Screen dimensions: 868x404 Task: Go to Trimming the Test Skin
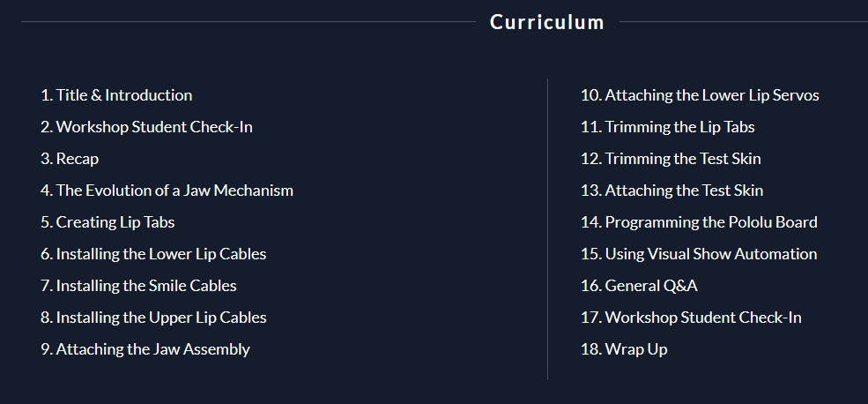(x=671, y=159)
